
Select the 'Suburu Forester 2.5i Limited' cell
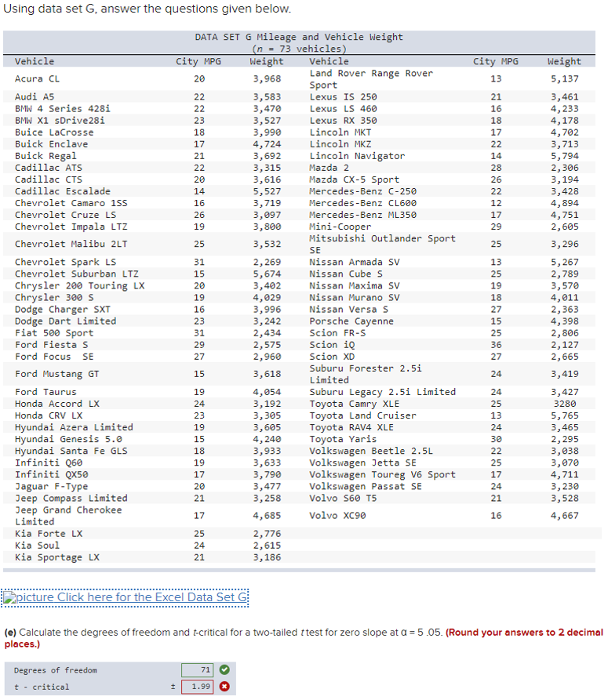(x=366, y=374)
